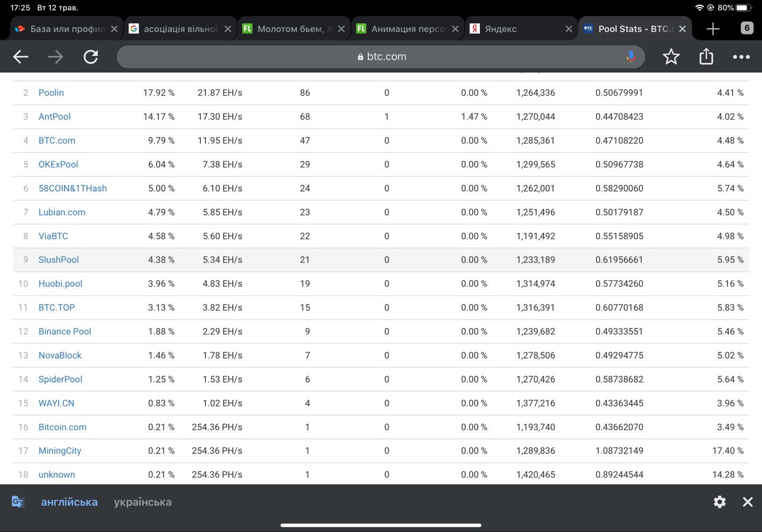The image size is (762, 532).
Task: Open the share menu icon
Action: pos(706,57)
